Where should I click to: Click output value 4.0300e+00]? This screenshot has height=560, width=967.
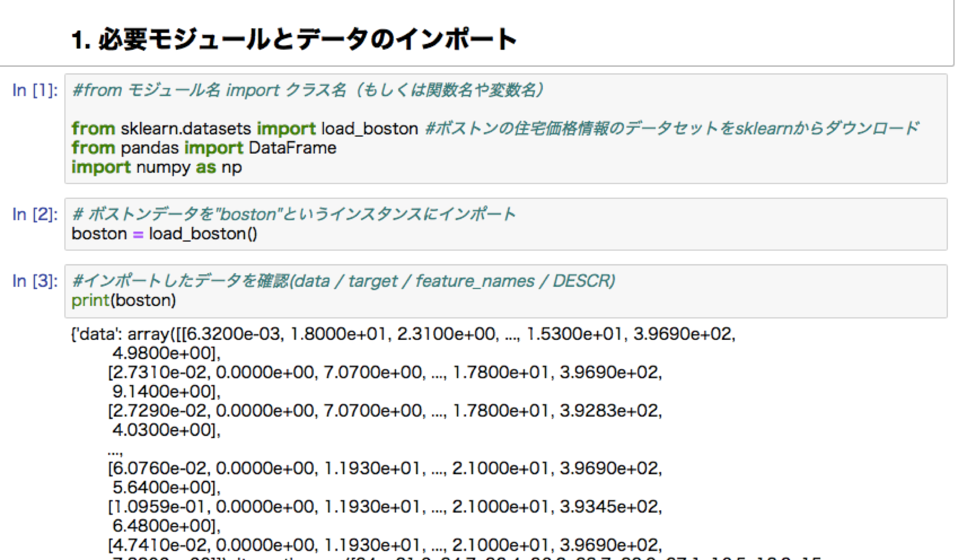[x=166, y=430]
